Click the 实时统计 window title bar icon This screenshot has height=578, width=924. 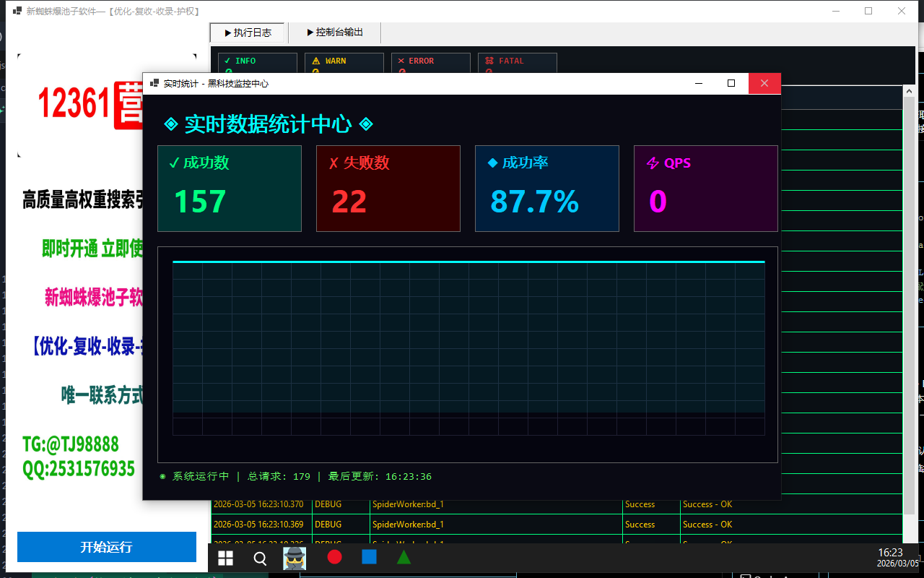click(x=154, y=84)
